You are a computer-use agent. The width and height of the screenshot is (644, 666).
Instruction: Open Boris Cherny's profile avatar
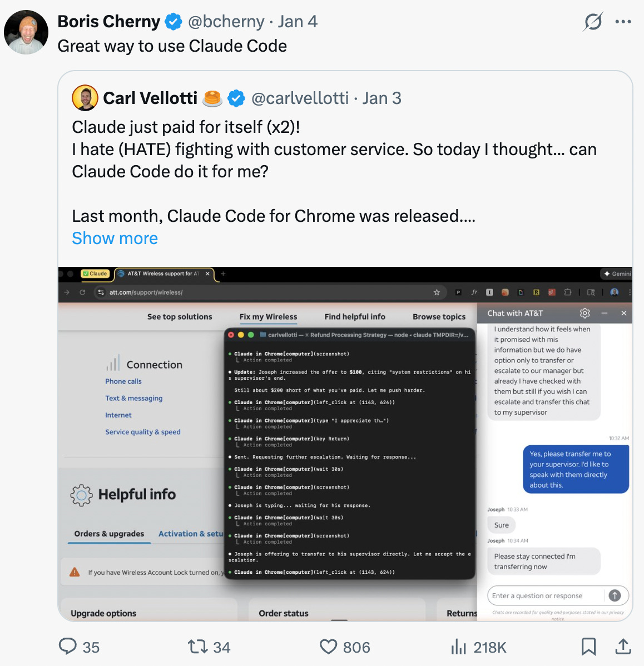26,32
